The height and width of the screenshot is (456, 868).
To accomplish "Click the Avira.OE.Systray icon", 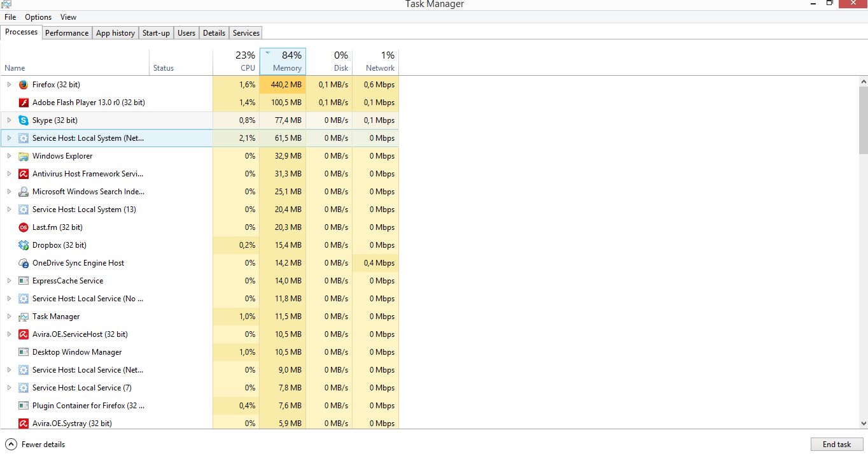I will (24, 424).
